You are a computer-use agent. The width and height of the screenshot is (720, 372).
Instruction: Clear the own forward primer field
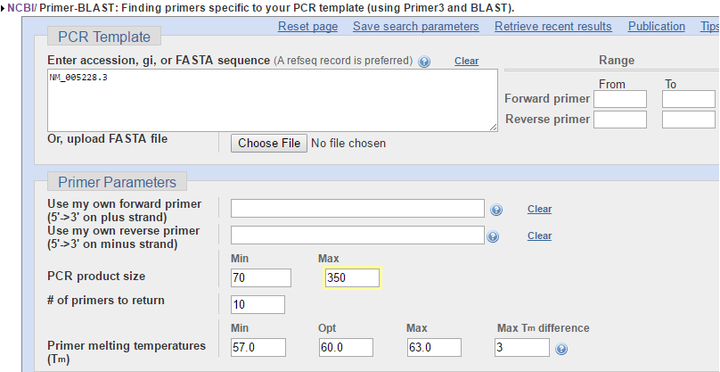pyautogui.click(x=539, y=209)
